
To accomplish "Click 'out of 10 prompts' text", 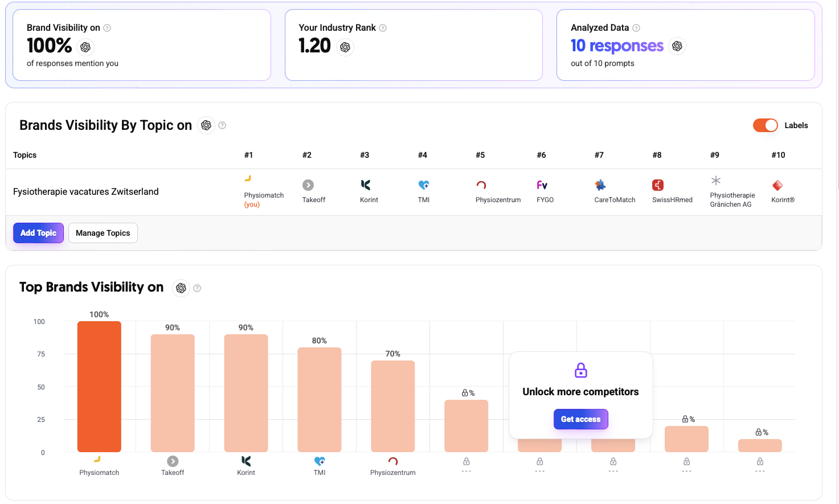I will pos(603,63).
